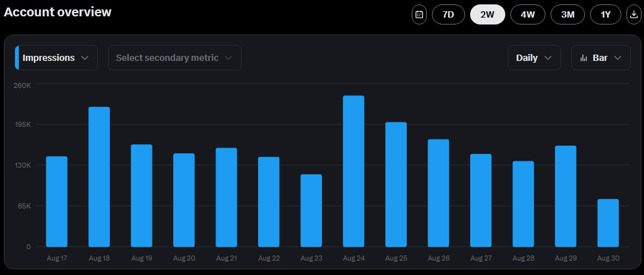
Task: Click the Aug 23 bar
Action: (311, 210)
